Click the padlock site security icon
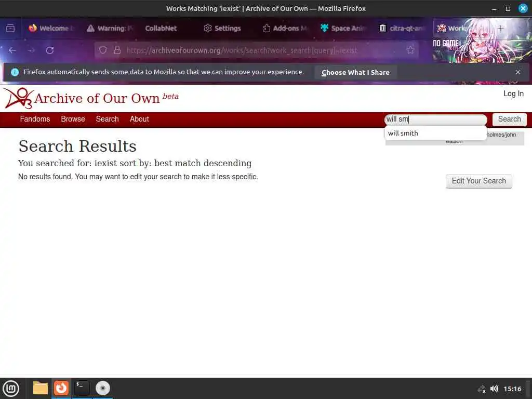 pos(117,50)
